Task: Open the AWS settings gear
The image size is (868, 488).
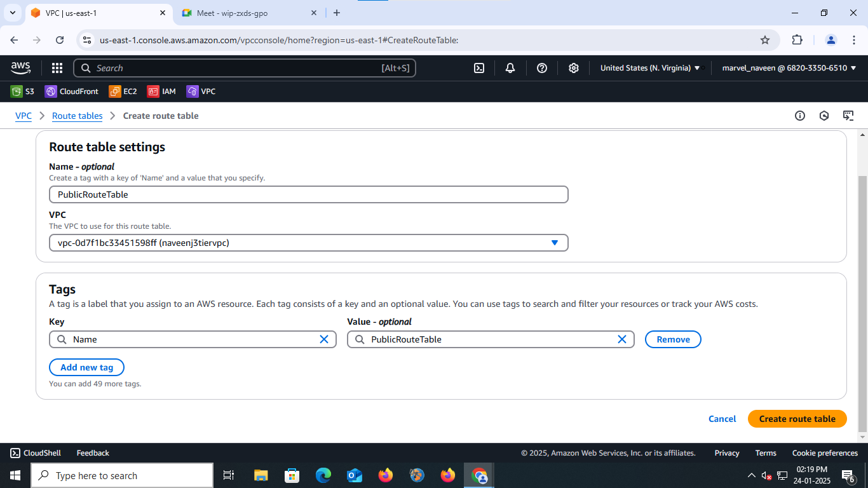Action: coord(574,68)
